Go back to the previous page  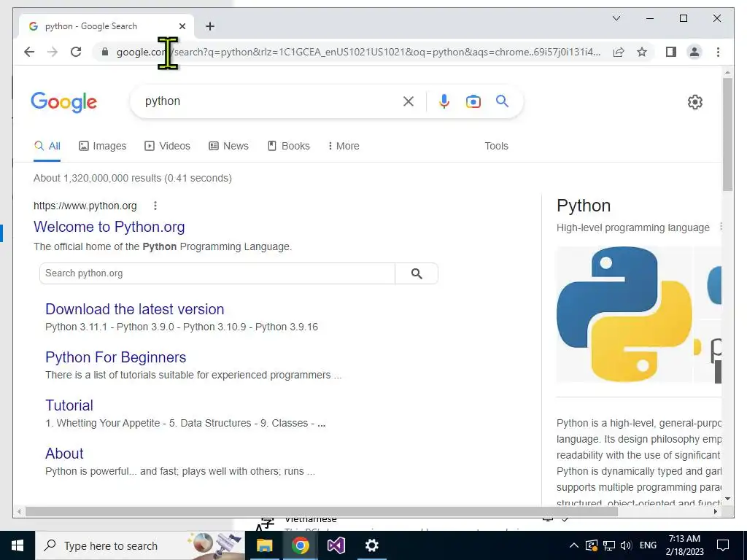tap(29, 52)
